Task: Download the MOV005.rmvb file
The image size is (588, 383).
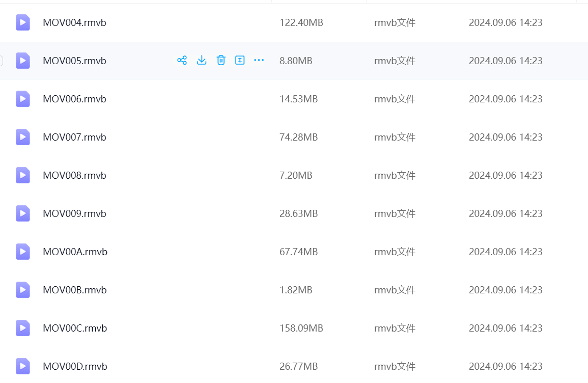Action: [202, 61]
